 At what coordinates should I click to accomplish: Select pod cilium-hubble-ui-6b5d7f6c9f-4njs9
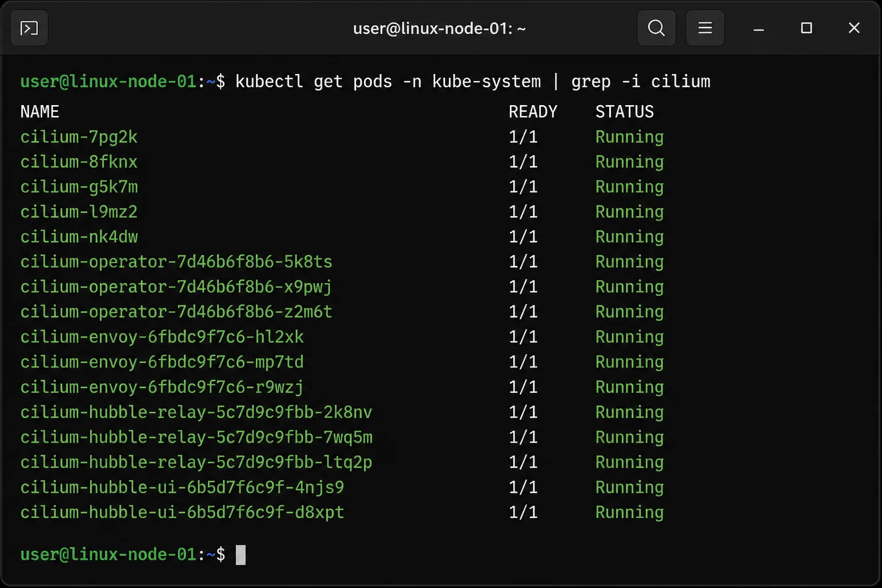(x=182, y=488)
